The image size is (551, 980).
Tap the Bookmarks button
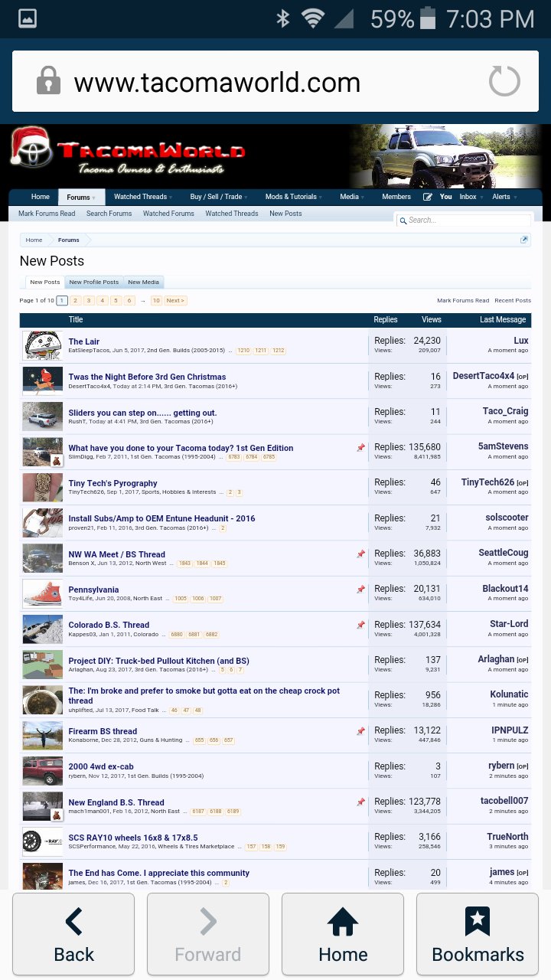[478, 934]
